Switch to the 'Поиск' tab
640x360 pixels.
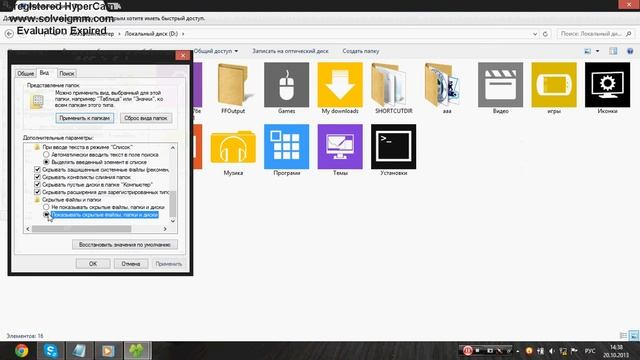tap(67, 73)
